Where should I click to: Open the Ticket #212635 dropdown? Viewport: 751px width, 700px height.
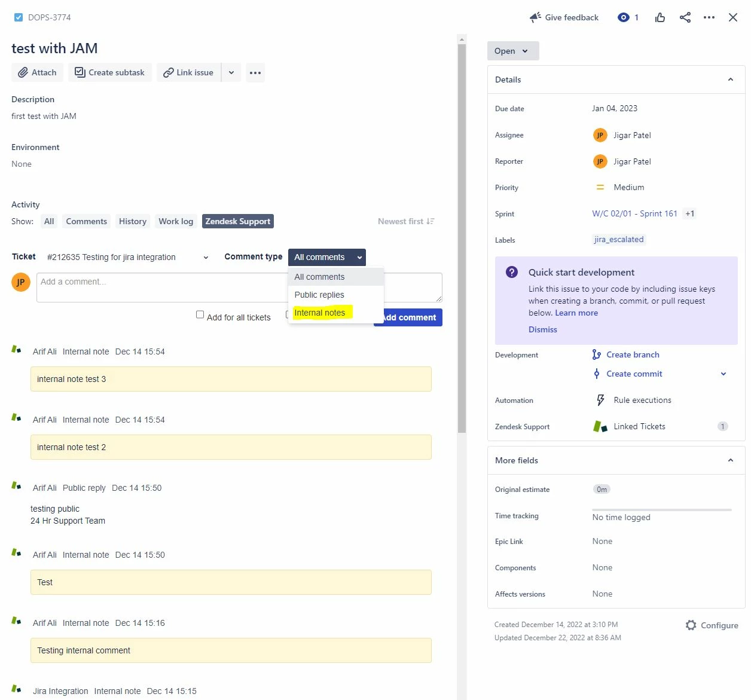[129, 257]
